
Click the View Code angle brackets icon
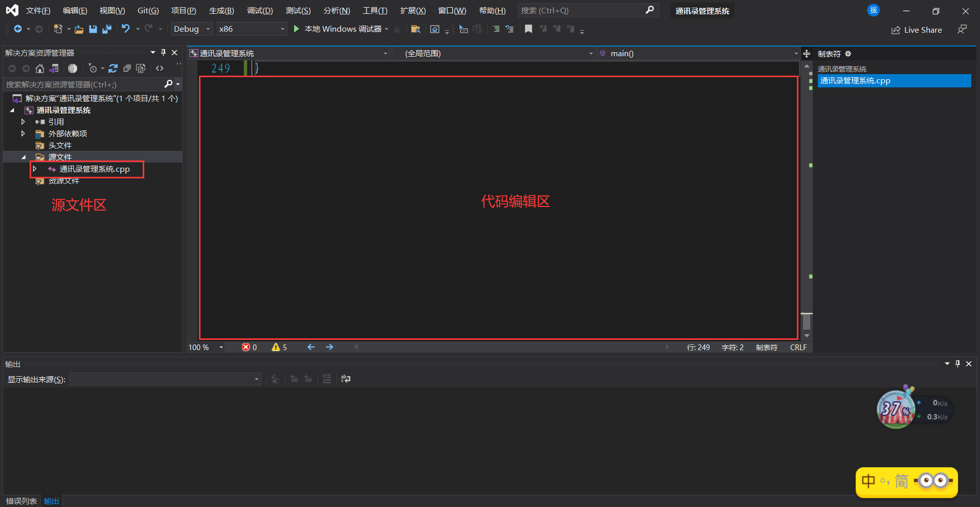pos(160,68)
